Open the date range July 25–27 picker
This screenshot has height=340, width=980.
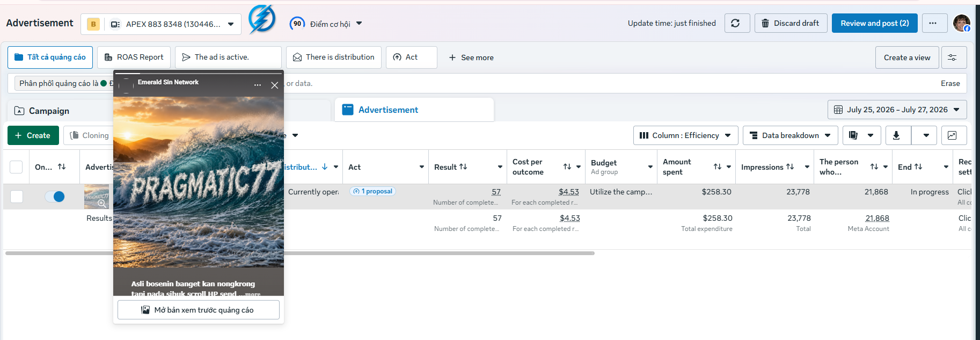coord(897,110)
